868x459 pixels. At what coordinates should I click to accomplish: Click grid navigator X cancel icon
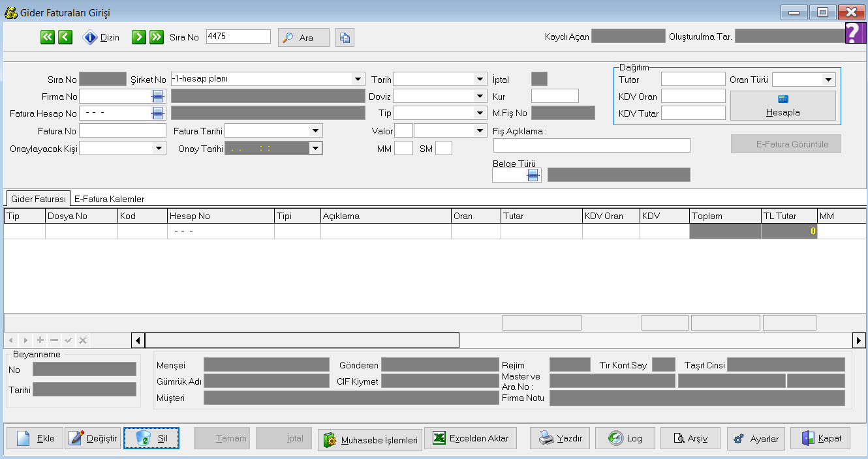tap(83, 340)
